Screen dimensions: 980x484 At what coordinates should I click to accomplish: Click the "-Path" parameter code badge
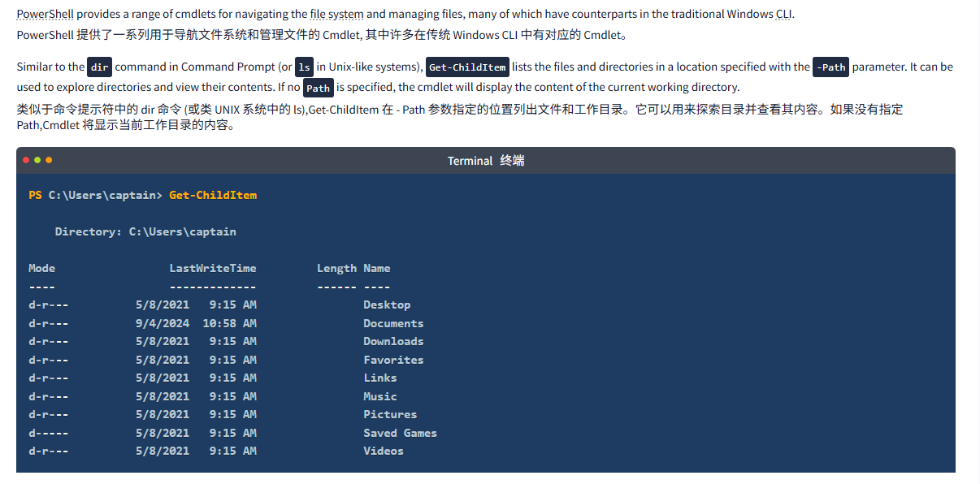pos(830,67)
